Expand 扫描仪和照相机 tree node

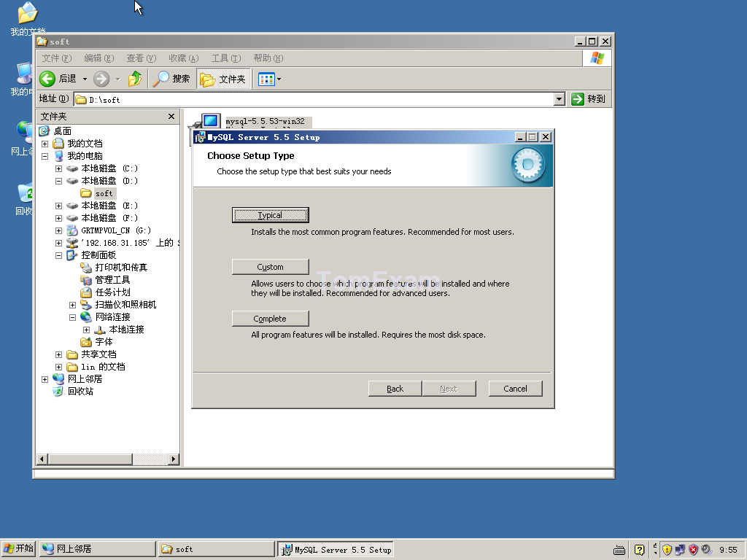72,305
